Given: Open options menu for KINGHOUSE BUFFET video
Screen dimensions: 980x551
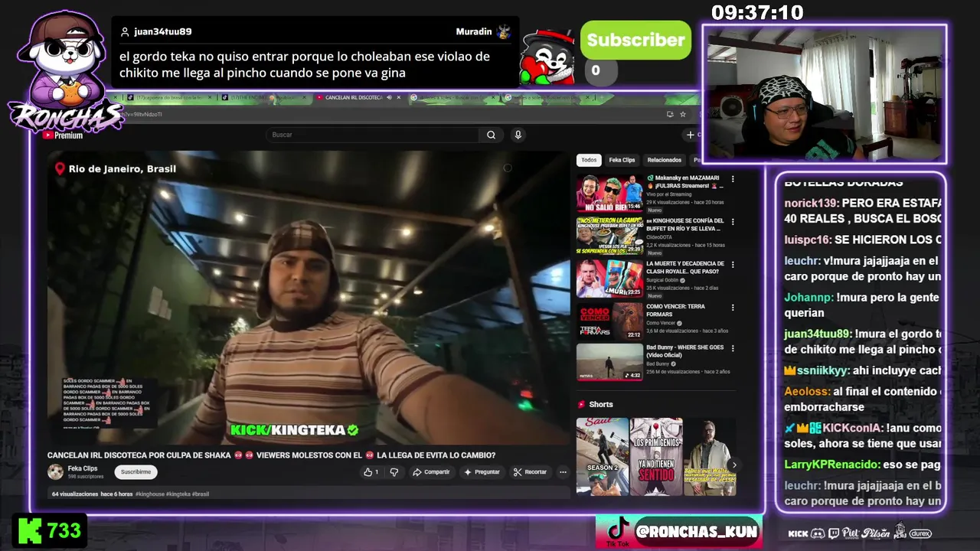Looking at the screenshot, I should click(x=733, y=222).
